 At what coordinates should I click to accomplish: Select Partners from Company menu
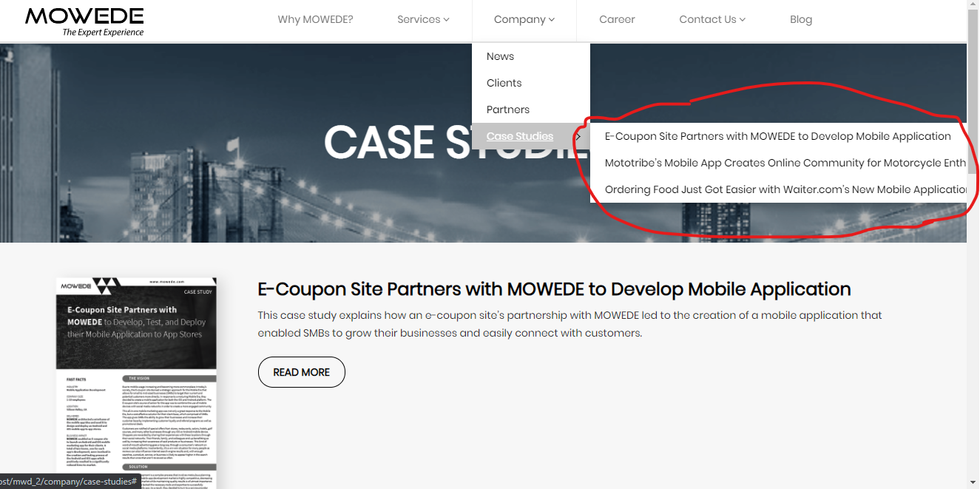click(x=531, y=109)
